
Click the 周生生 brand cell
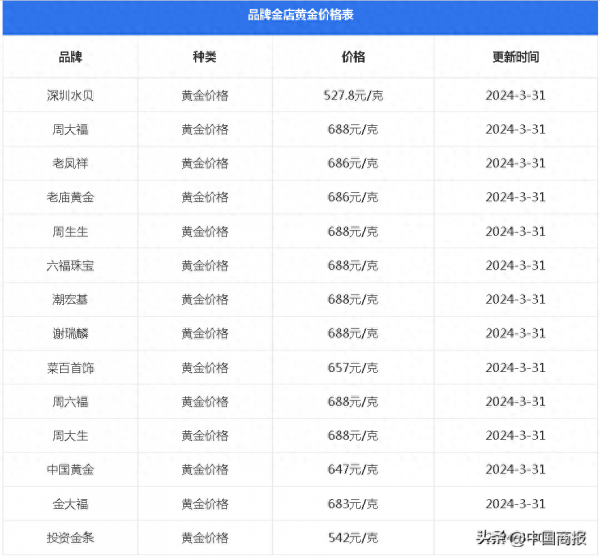tap(71, 231)
